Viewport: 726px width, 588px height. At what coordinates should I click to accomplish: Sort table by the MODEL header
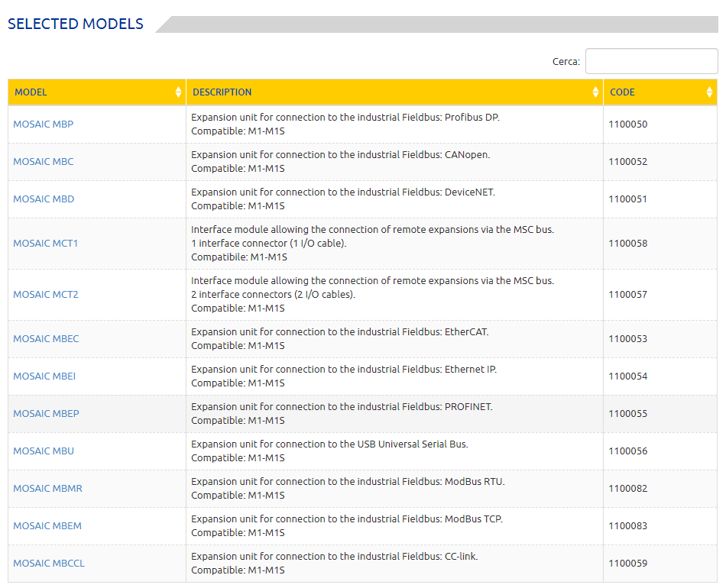click(x=31, y=92)
